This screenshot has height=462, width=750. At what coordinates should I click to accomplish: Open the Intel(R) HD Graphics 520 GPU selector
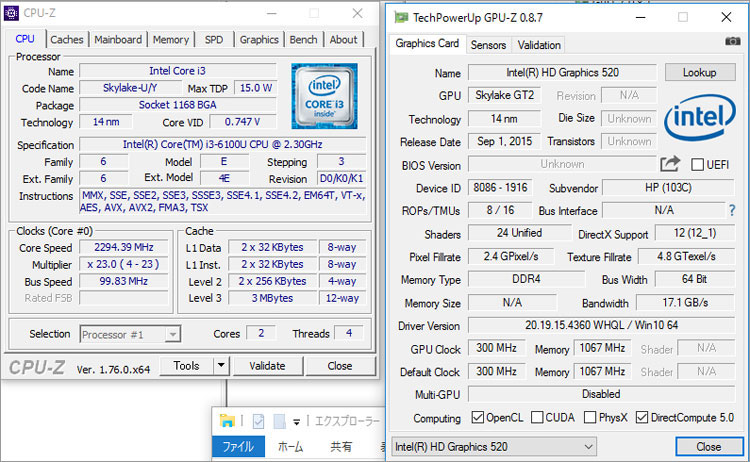(494, 447)
